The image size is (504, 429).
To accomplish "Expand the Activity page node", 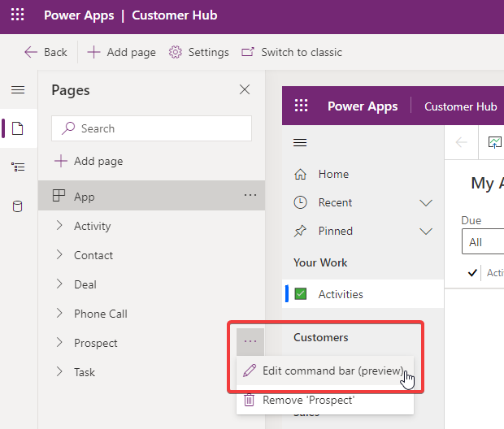I will point(59,226).
